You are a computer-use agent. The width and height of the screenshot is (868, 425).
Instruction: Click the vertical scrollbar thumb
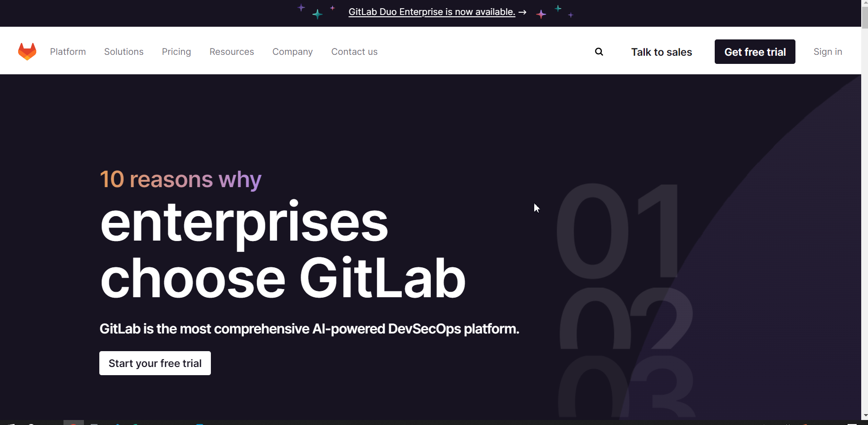point(865,18)
